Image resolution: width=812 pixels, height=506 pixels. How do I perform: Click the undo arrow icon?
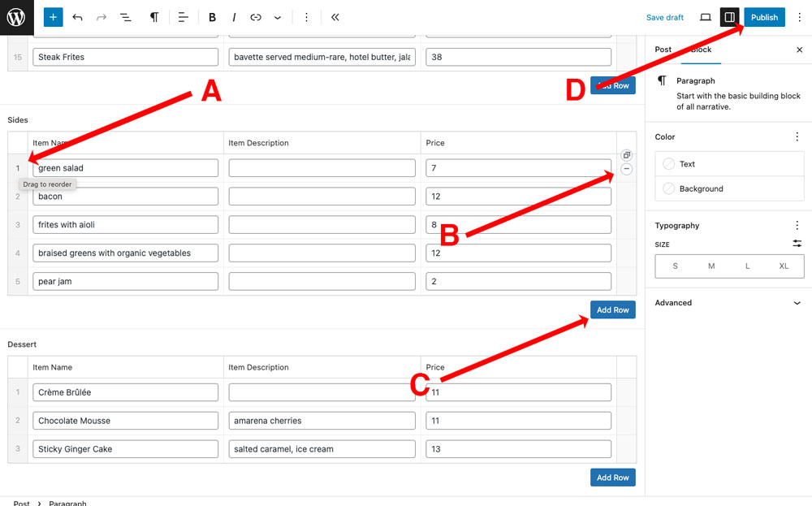point(78,17)
